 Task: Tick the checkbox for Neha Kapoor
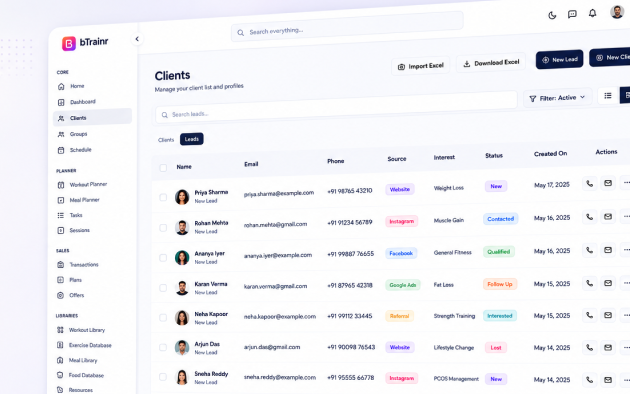tap(163, 318)
